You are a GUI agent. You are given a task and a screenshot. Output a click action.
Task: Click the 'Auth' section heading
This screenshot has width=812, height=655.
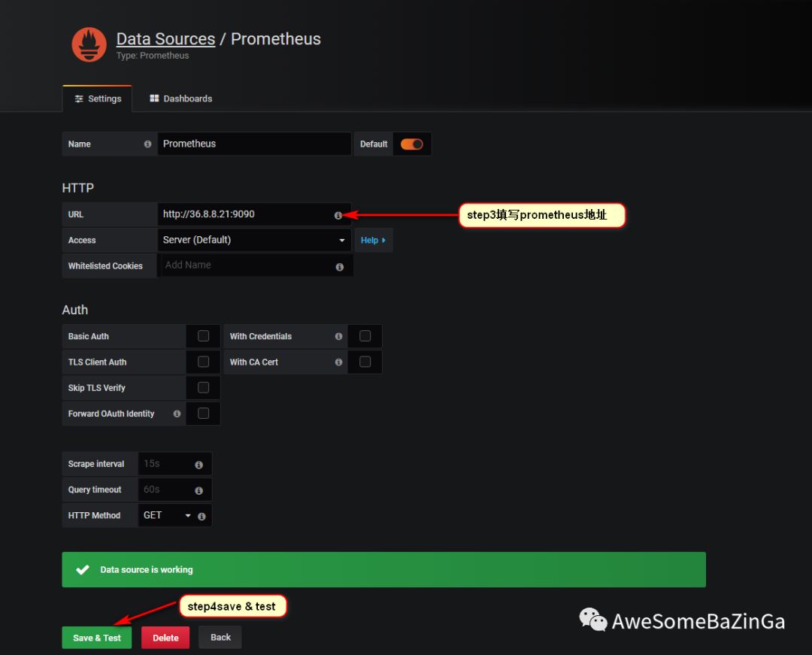[x=75, y=310]
